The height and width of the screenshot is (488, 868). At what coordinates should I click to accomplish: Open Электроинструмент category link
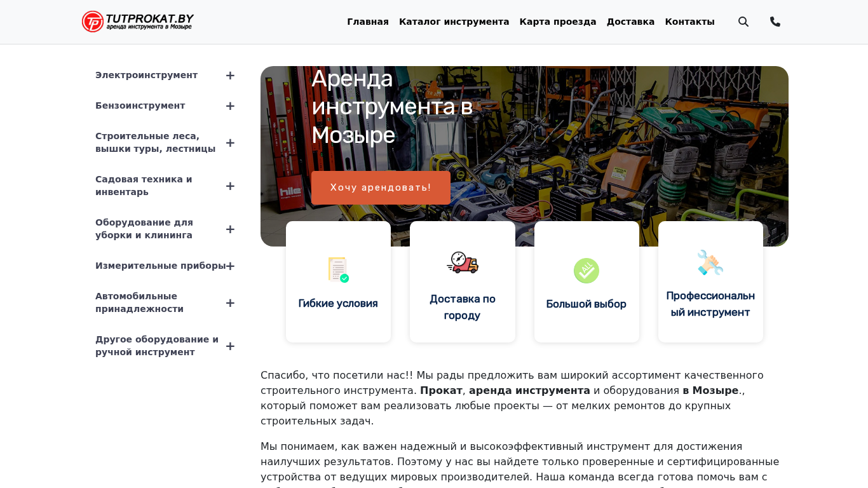click(x=147, y=75)
